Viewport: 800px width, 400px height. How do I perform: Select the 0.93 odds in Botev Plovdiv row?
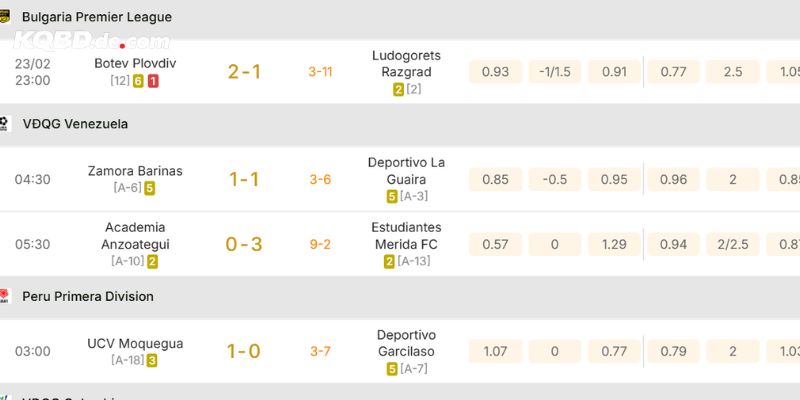tap(495, 72)
